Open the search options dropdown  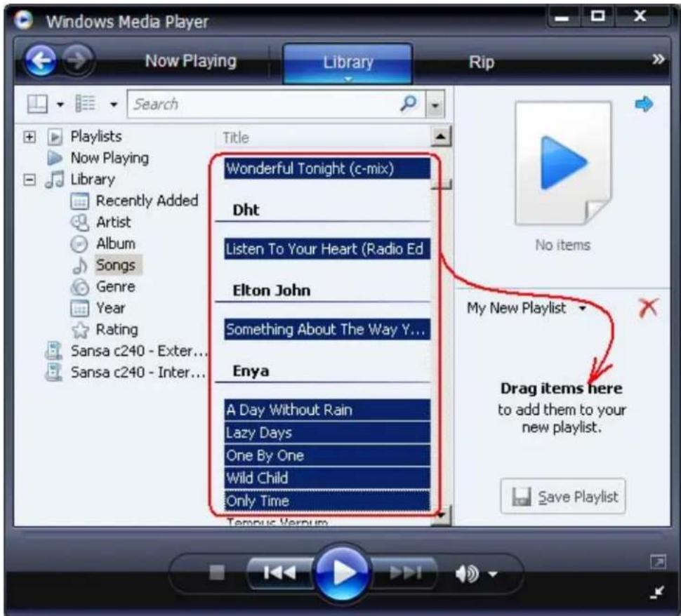[435, 105]
